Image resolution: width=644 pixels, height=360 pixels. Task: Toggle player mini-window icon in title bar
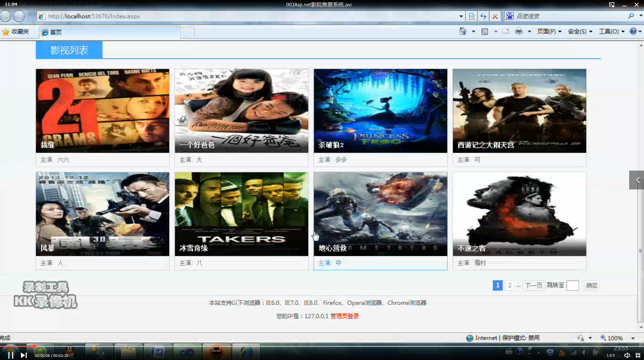(x=612, y=4)
